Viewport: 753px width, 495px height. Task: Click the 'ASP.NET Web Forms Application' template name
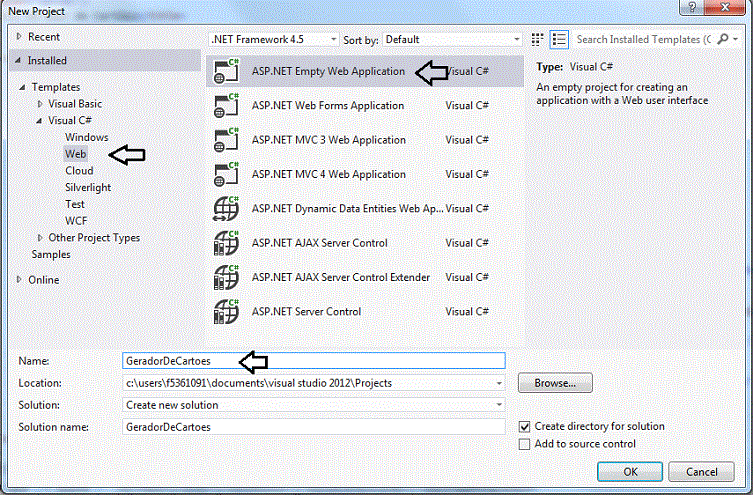(x=328, y=106)
